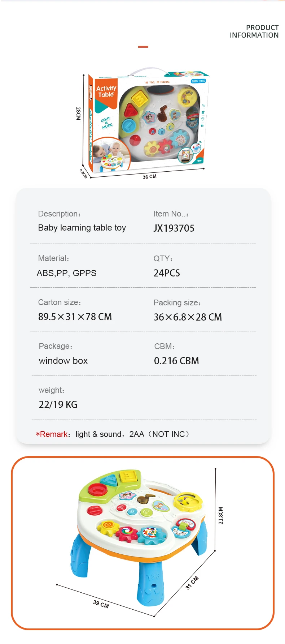Click the yellow spinning dial on the toy table

pyautogui.click(x=187, y=501)
